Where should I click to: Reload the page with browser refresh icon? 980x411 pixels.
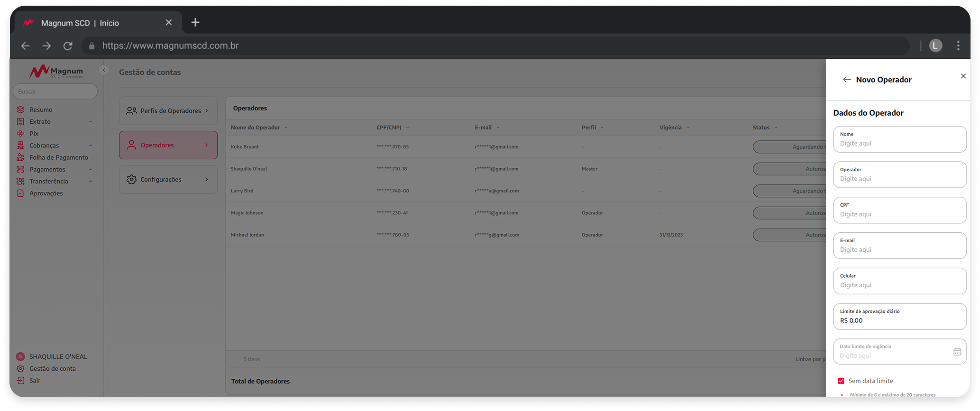[68, 46]
